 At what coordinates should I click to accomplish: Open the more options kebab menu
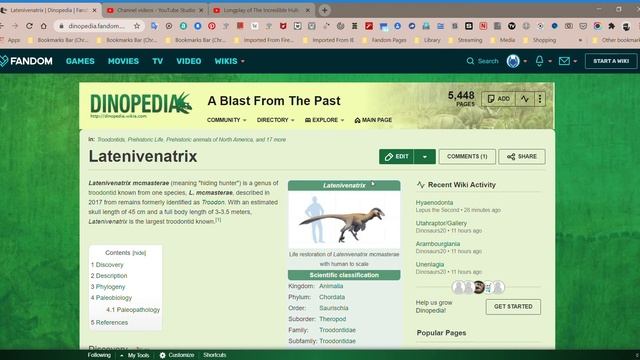tap(540, 99)
